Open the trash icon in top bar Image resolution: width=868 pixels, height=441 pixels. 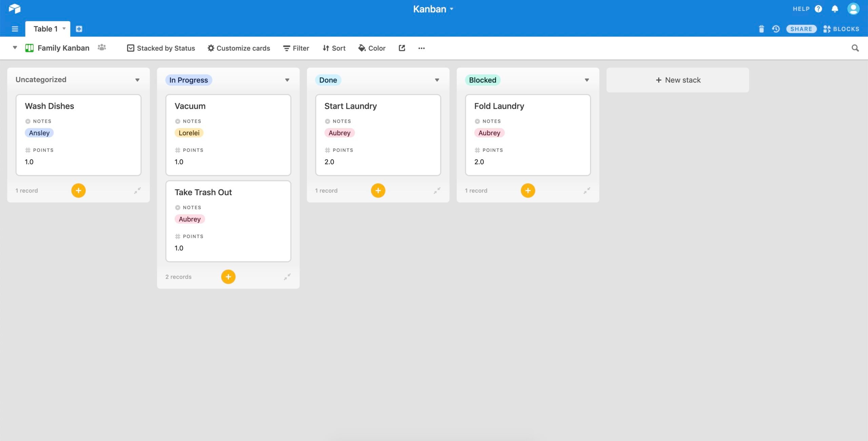pyautogui.click(x=762, y=29)
